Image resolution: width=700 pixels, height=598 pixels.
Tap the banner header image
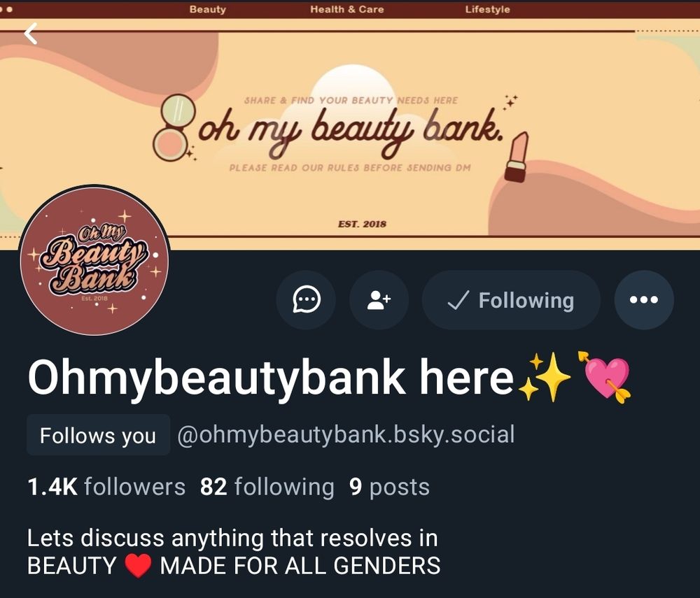(350, 125)
